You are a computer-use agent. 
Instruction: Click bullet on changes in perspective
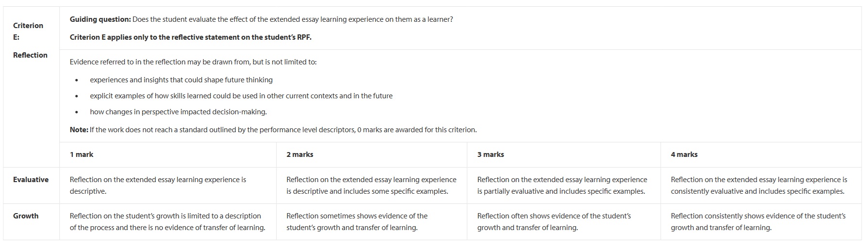point(178,112)
